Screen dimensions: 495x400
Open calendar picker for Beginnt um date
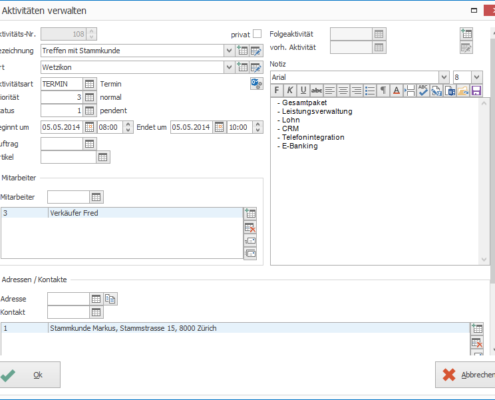[x=89, y=127]
